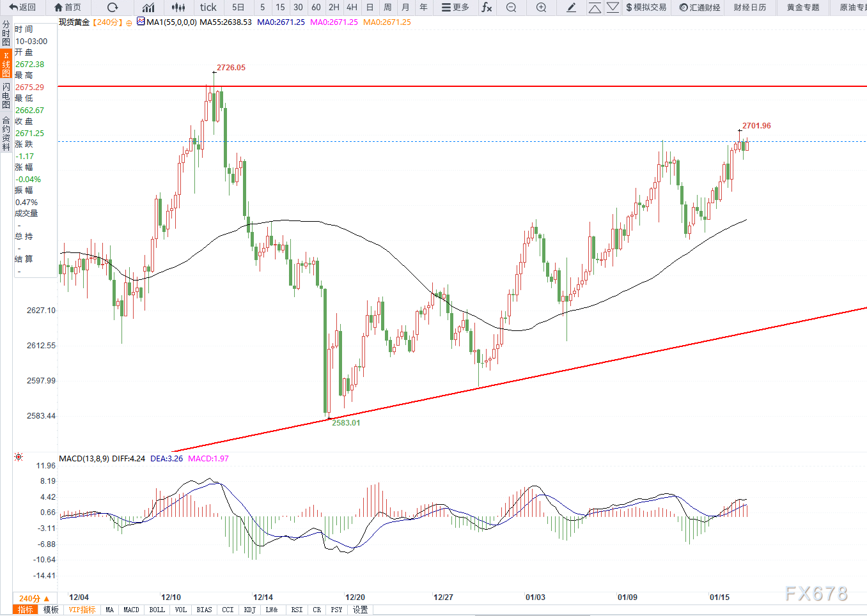Expand the 240分 period selector at bottom
Screen dimensions: 867x616
click(33, 598)
